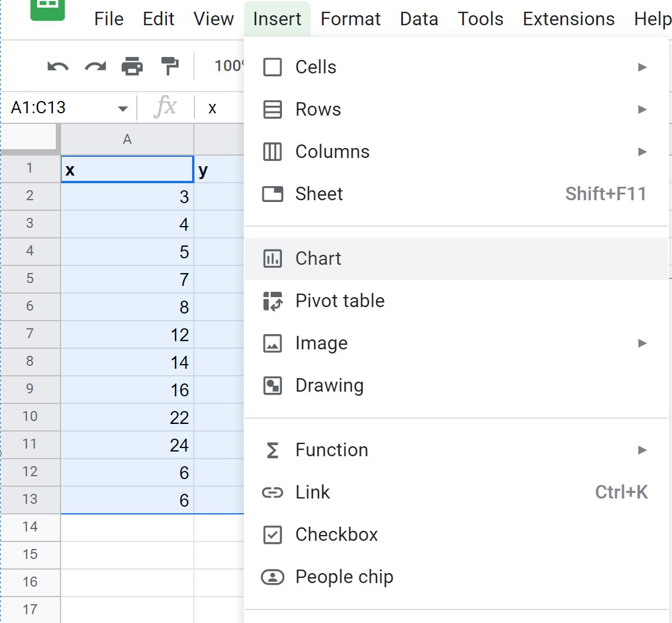Select row 14 header

point(30,527)
